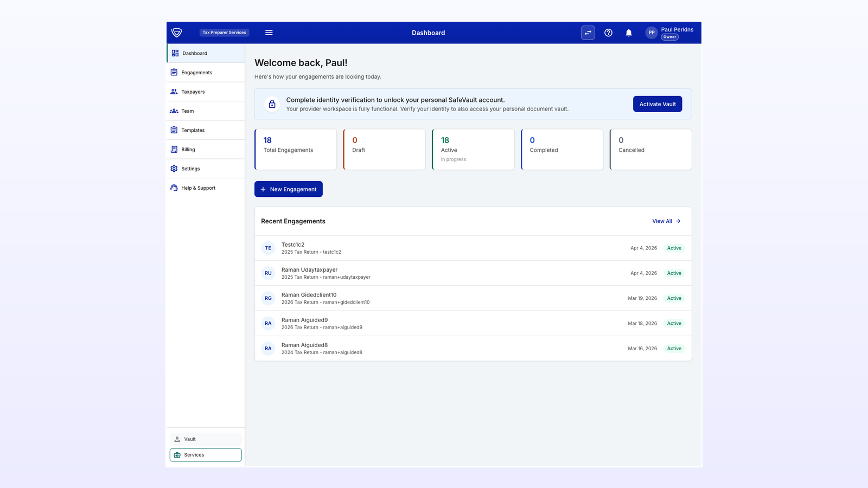This screenshot has width=868, height=488.
Task: Open the help question mark icon
Action: click(608, 33)
